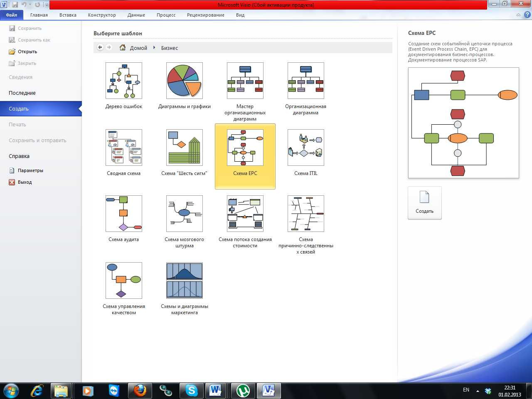Open Skype from the taskbar
The height and width of the screenshot is (399, 532).
[192, 391]
